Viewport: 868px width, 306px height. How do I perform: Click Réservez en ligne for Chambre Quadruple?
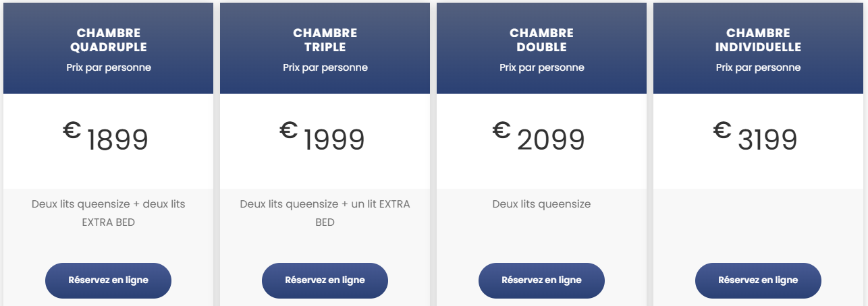pyautogui.click(x=108, y=280)
